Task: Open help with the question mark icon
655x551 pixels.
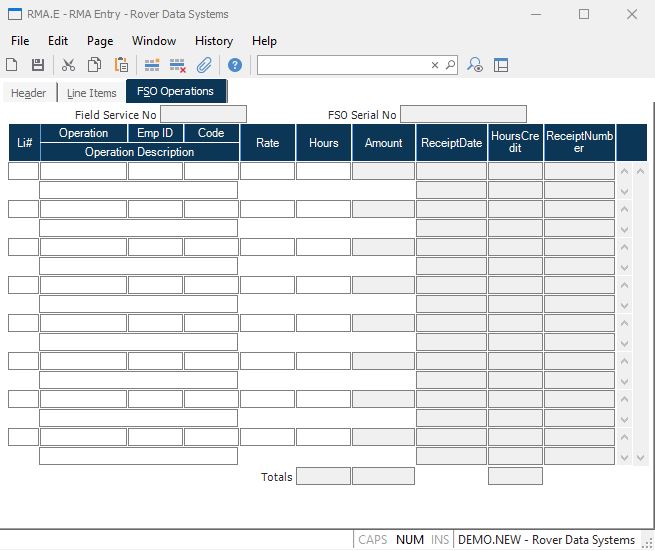Action: (235, 65)
